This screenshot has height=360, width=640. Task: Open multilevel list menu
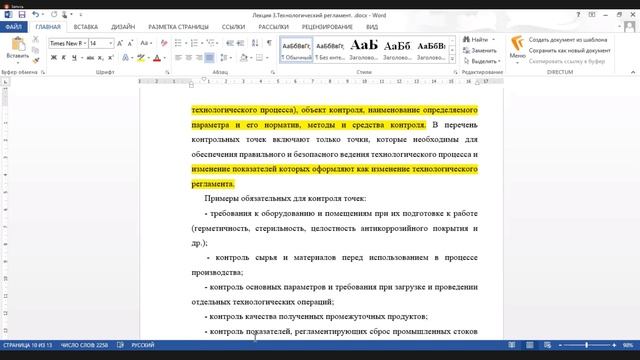(211, 43)
